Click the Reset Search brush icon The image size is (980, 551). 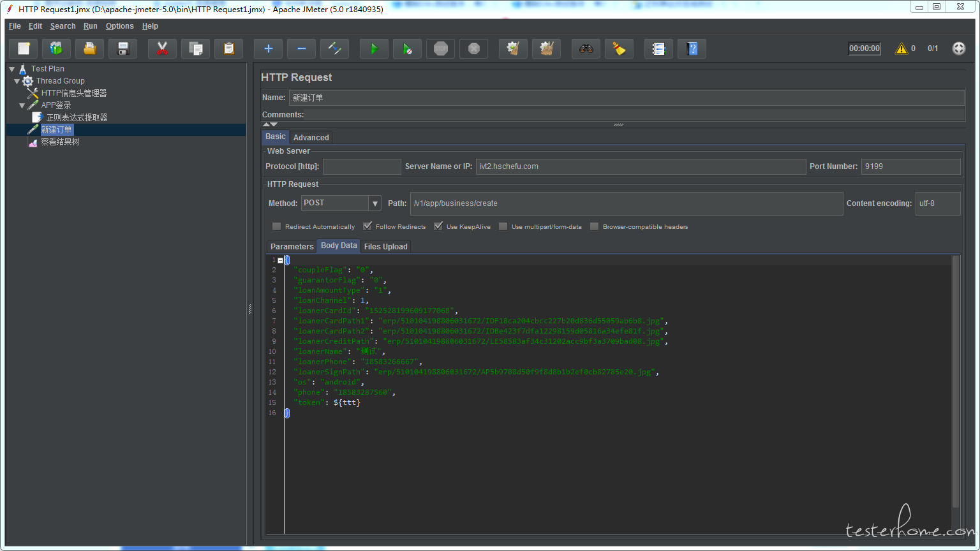pos(619,48)
